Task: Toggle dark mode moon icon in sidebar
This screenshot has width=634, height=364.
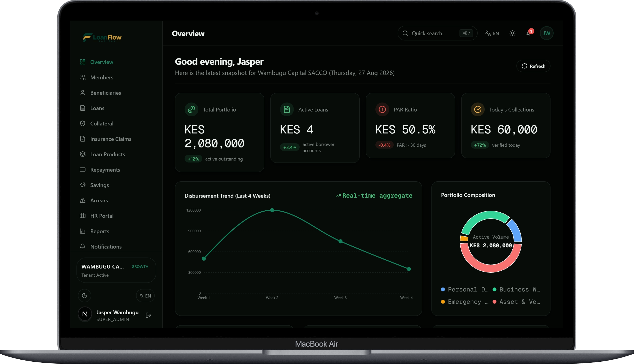Action: tap(85, 296)
